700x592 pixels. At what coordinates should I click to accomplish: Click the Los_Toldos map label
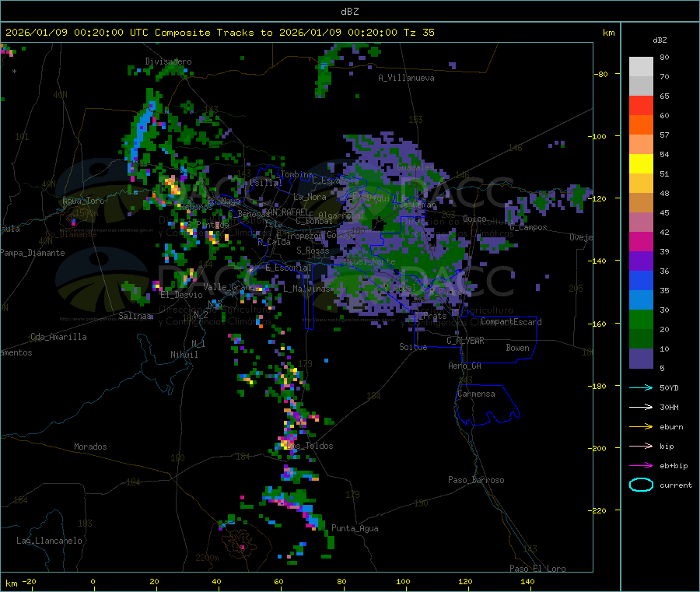(x=310, y=446)
